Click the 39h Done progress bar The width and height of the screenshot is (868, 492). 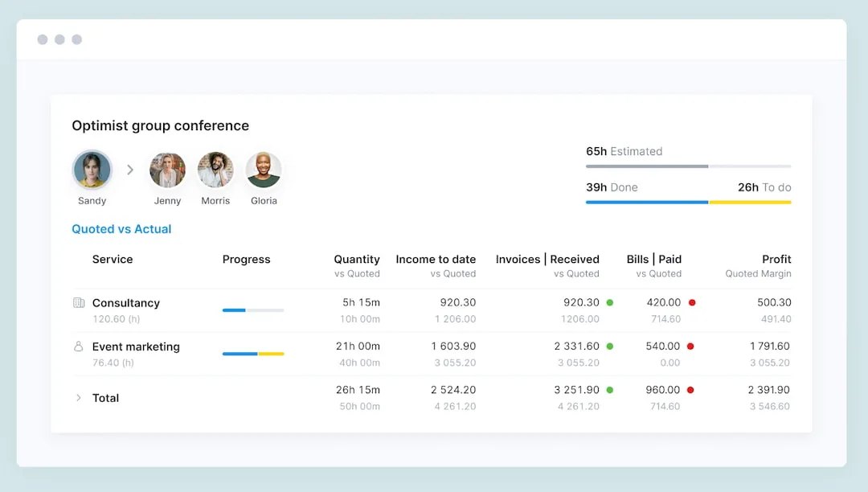646,203
